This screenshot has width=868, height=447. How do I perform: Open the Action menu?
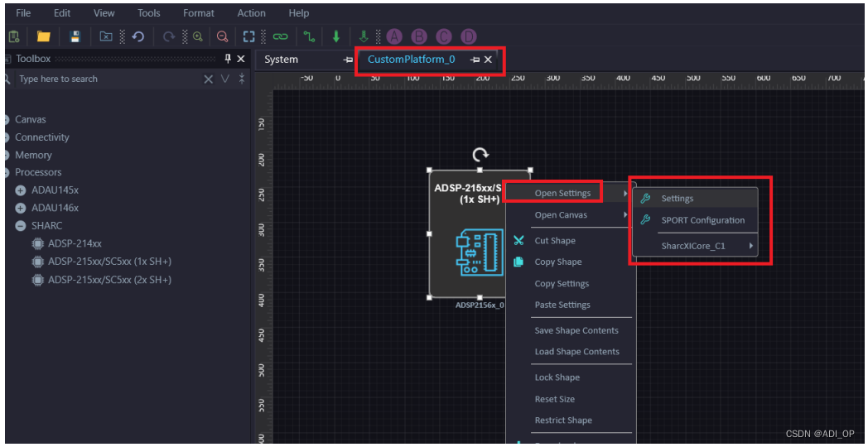click(251, 12)
